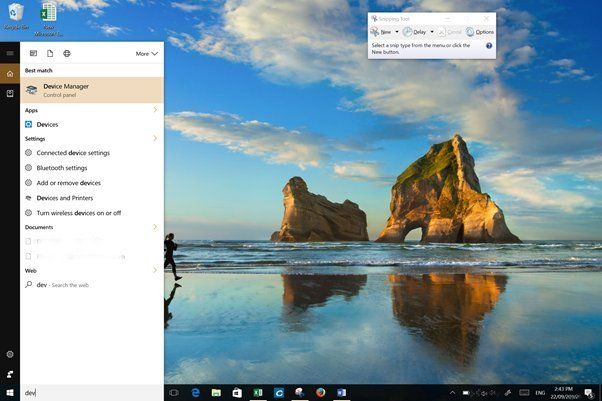
Task: Filter search results by apps icon
Action: pyautogui.click(x=33, y=53)
